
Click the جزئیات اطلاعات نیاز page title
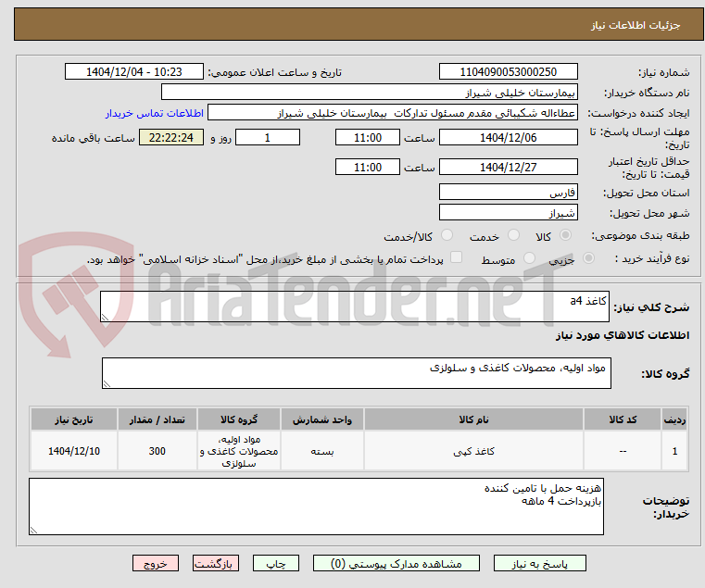[x=636, y=25]
